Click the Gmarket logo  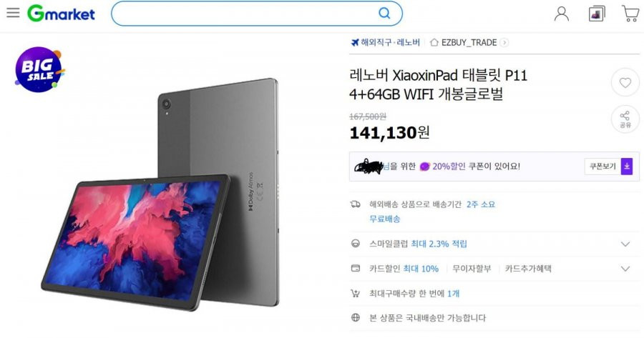[x=62, y=14]
